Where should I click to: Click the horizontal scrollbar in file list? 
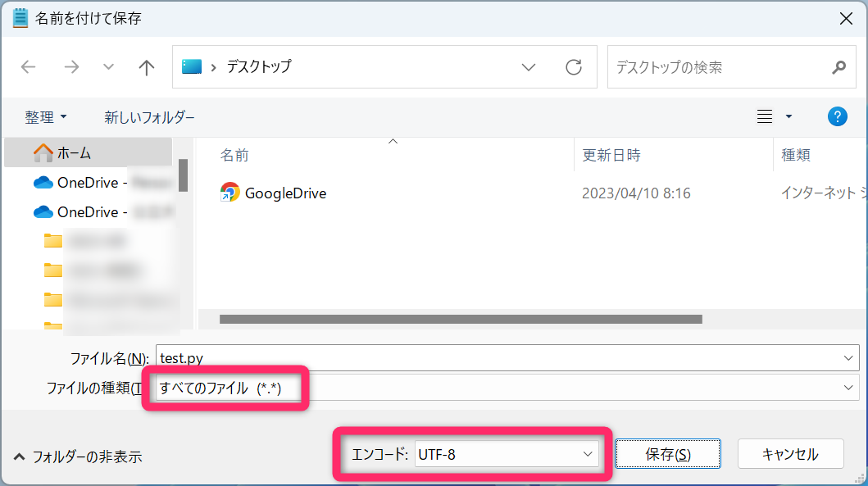point(460,319)
